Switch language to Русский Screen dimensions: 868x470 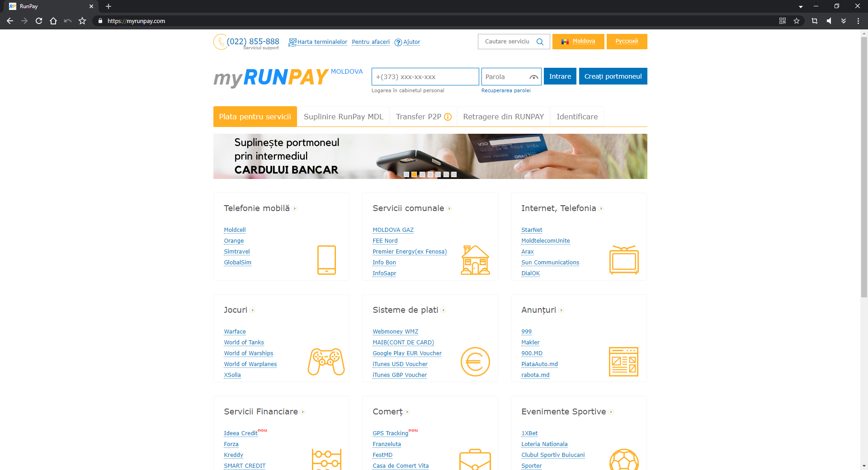coord(627,42)
